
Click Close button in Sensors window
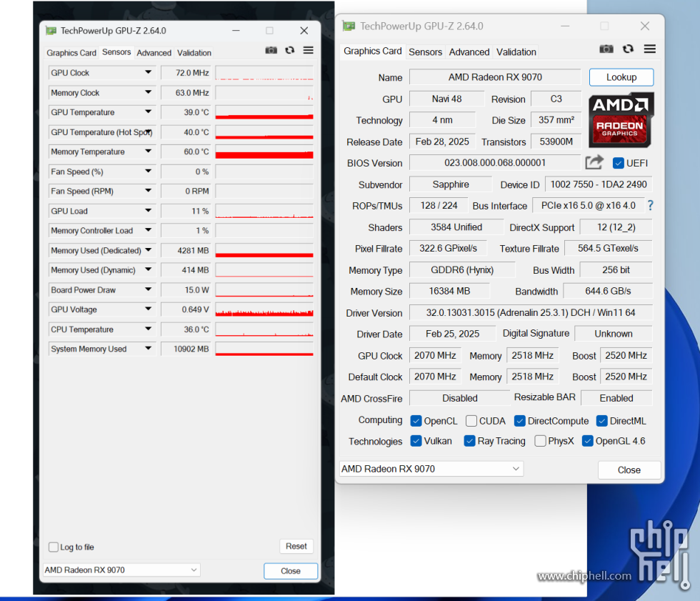pos(291,571)
